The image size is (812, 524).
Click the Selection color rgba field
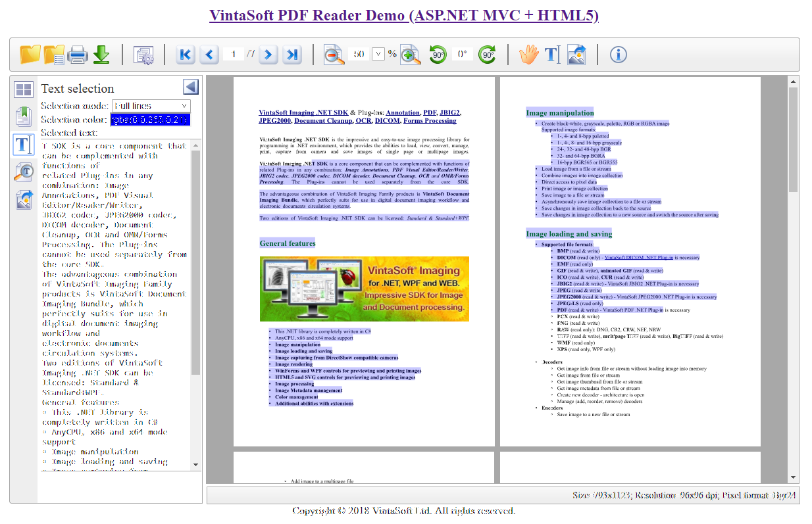[x=151, y=120]
